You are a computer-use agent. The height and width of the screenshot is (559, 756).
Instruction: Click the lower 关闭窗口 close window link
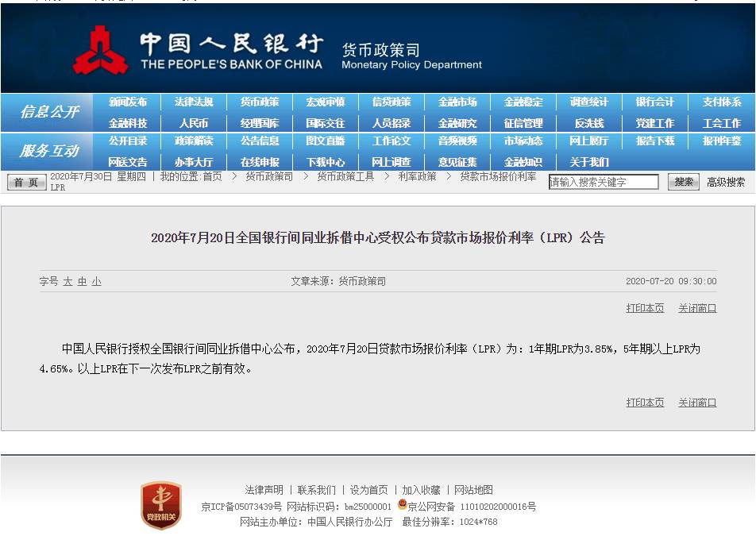click(x=697, y=403)
